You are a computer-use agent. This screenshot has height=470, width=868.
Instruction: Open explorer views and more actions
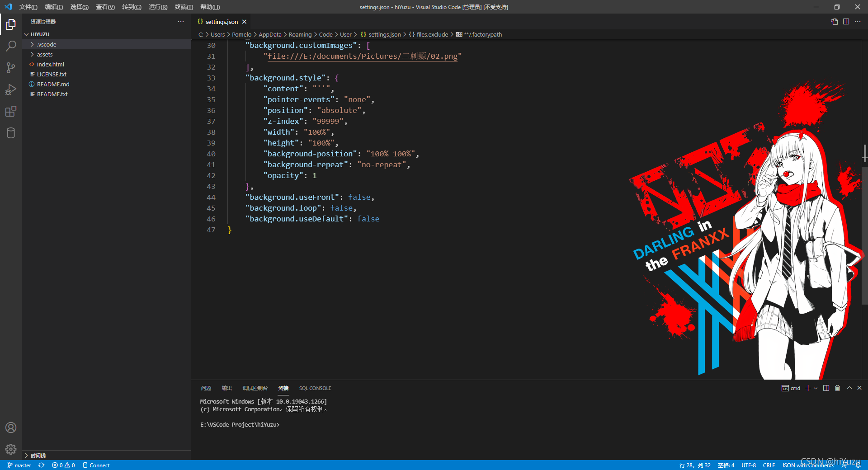(181, 22)
